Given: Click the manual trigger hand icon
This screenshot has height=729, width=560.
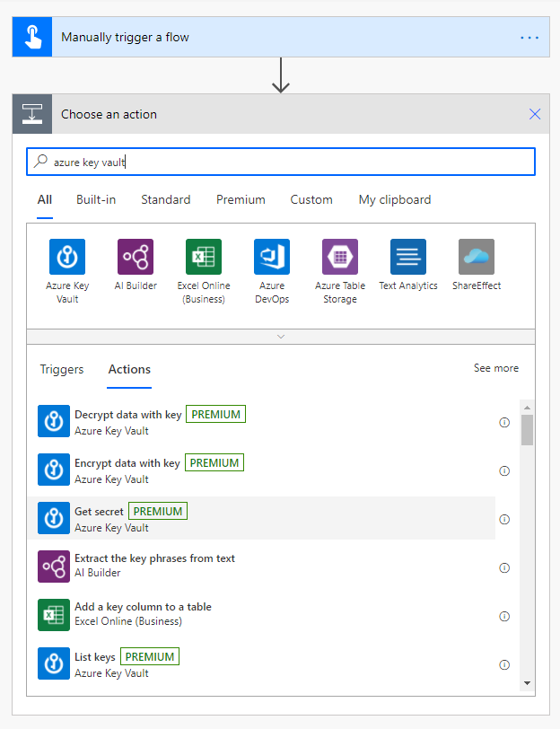Looking at the screenshot, I should tap(32, 37).
